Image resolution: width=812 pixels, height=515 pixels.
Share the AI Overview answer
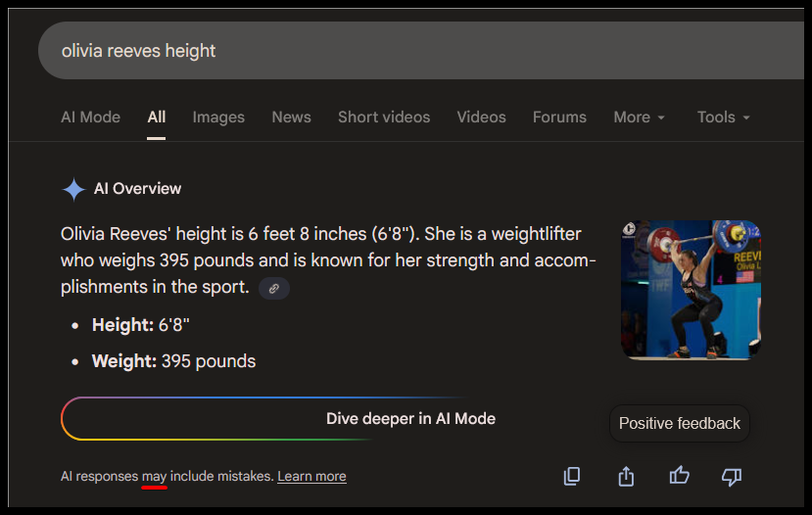point(626,476)
